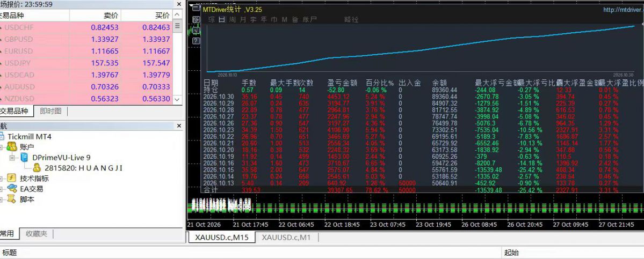Select the 2815820: H U A N G J I account

click(83, 168)
